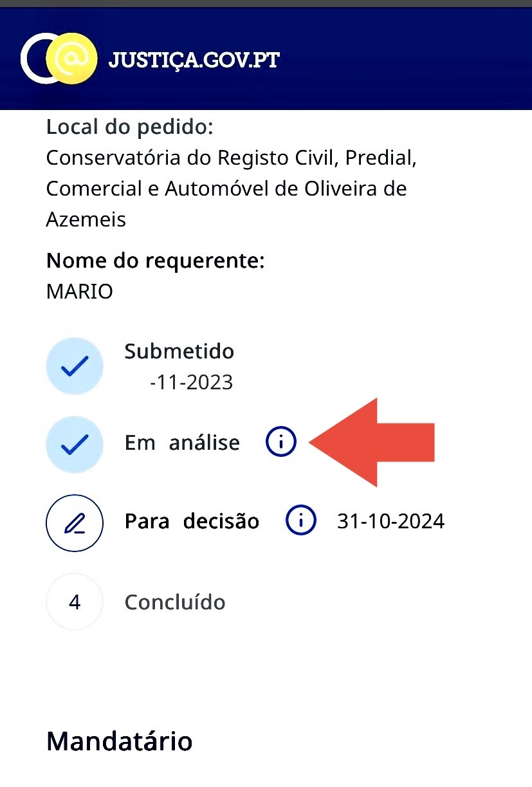The width and height of the screenshot is (532, 787).
Task: Click the -11-2023 submission date
Action: (191, 383)
